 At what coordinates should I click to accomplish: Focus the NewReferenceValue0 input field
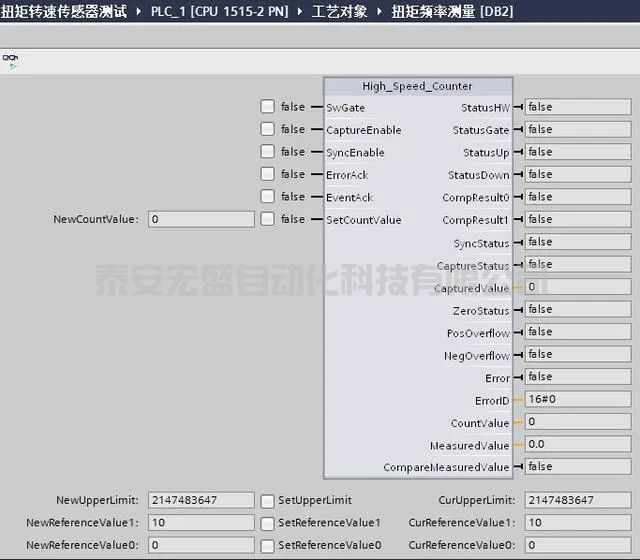click(x=201, y=545)
